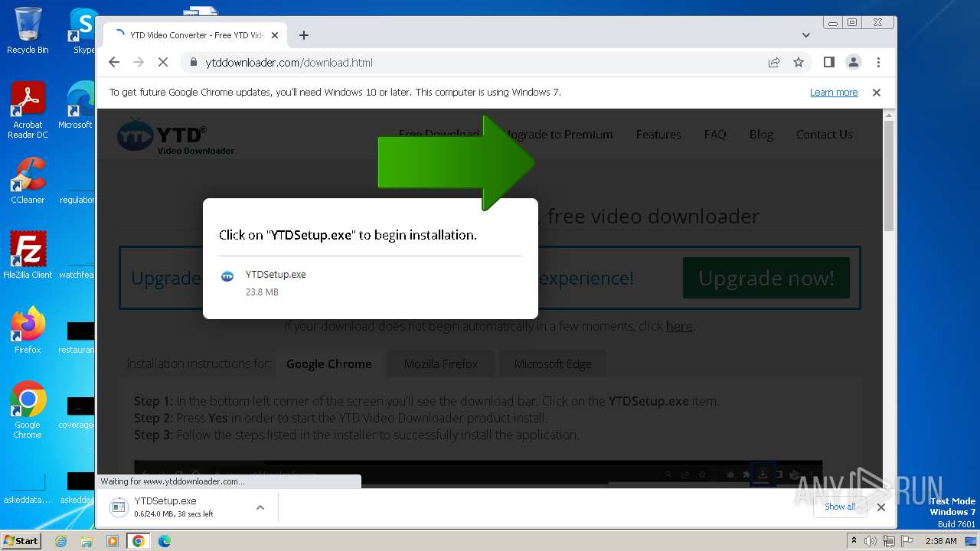980x551 pixels.
Task: Toggle Chrome's side panel icon
Action: [x=828, y=62]
